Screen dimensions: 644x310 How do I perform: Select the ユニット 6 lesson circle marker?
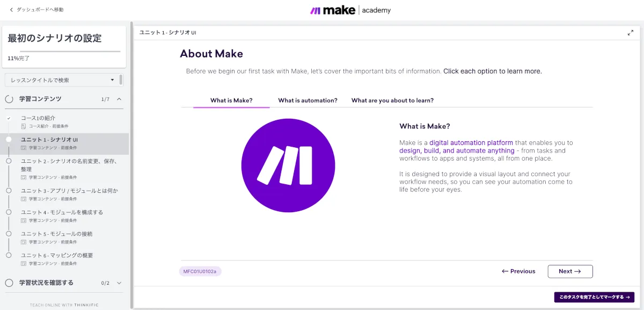9,255
